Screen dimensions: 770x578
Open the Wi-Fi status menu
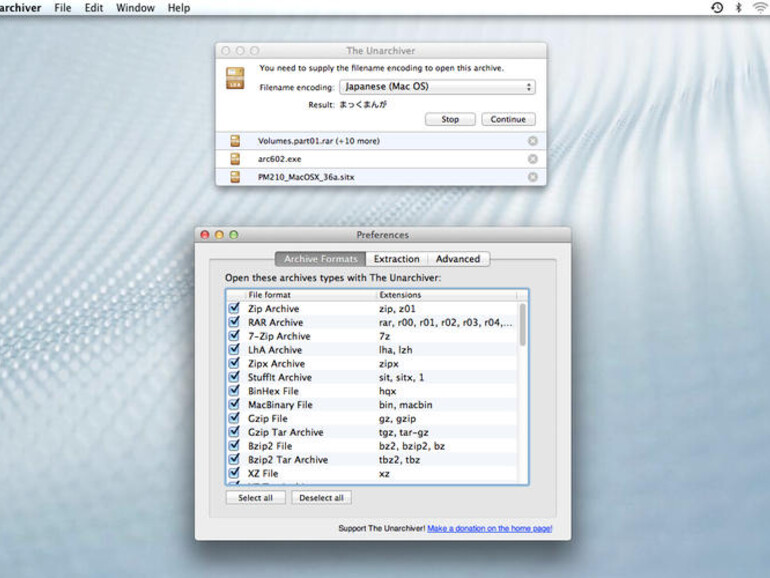pos(759,8)
